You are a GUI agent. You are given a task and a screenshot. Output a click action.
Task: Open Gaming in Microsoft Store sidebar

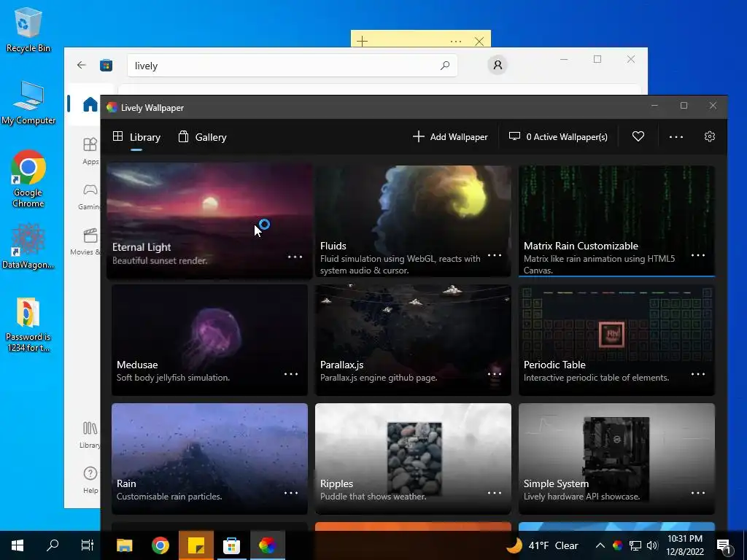tap(90, 196)
